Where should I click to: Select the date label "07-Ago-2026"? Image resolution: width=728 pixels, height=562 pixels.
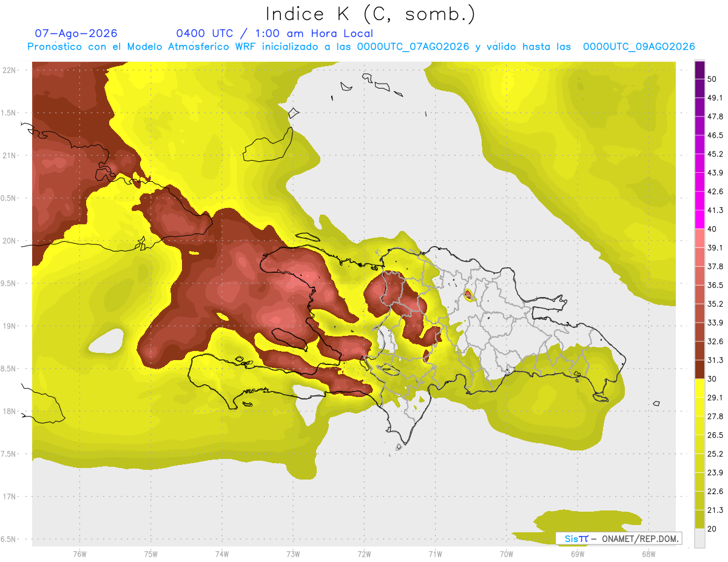click(76, 33)
